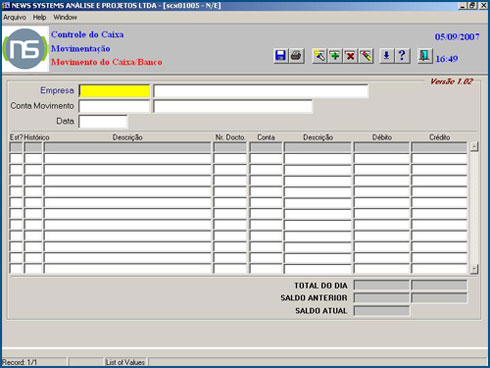Click the Nr. Docto. cell in top gray row
The width and height of the screenshot is (490, 368).
(230, 147)
